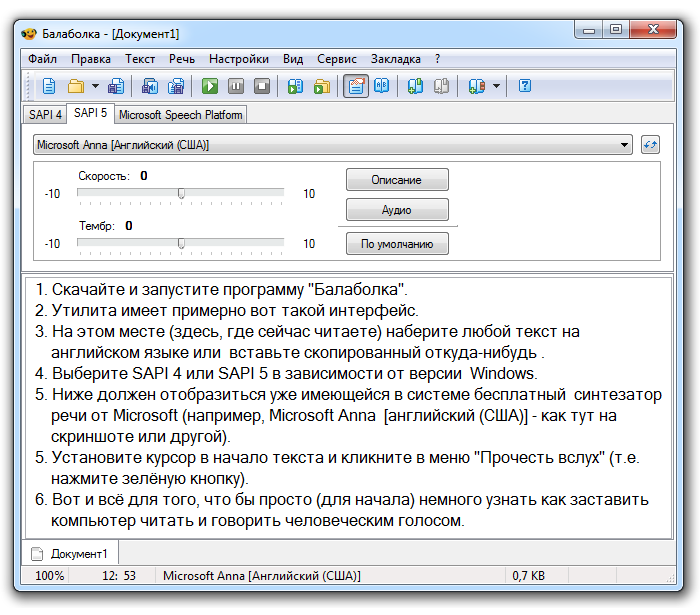Click the По умолчанию button
Viewport: 700px width, 615px height.
[397, 244]
